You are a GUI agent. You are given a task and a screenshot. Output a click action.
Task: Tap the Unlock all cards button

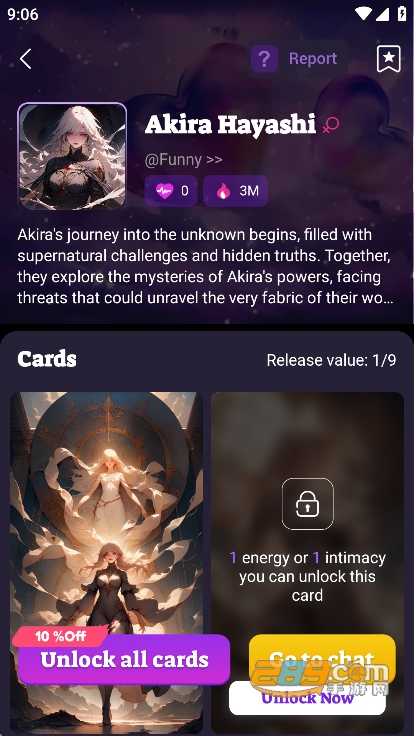(x=124, y=659)
